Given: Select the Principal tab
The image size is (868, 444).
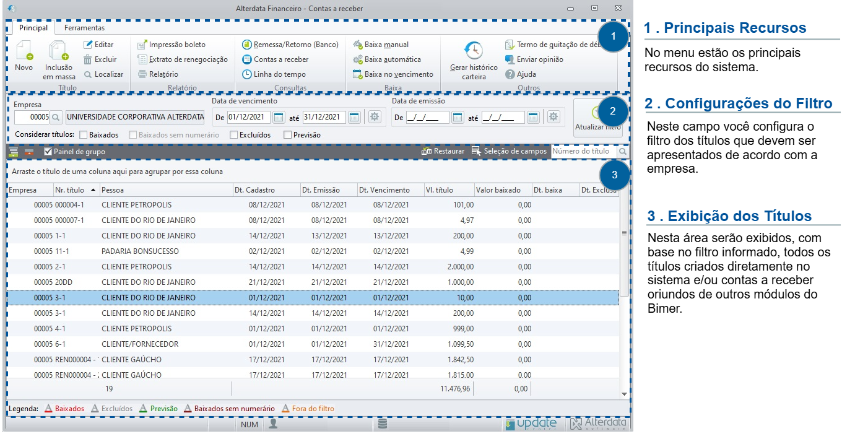Looking at the screenshot, I should click(x=33, y=28).
